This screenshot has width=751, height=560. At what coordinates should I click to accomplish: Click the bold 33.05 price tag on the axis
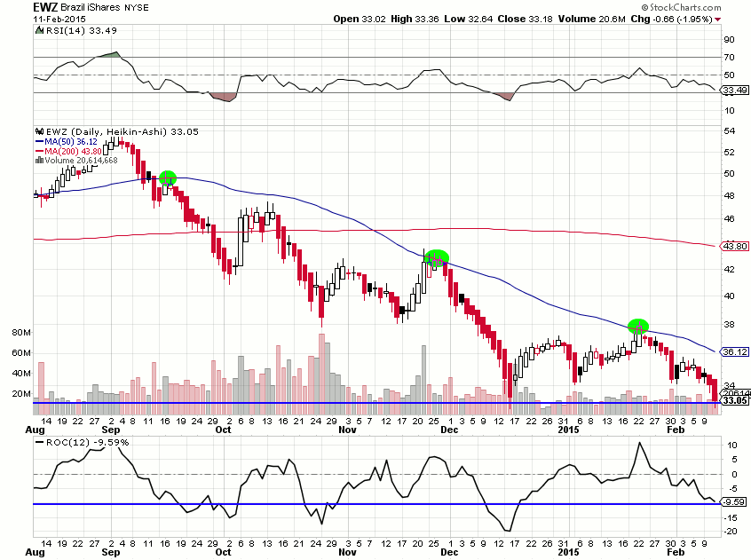pyautogui.click(x=735, y=400)
